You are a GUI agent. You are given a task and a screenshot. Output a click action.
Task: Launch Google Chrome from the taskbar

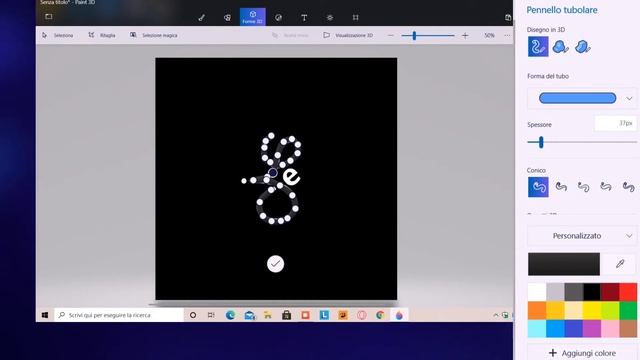(x=380, y=315)
